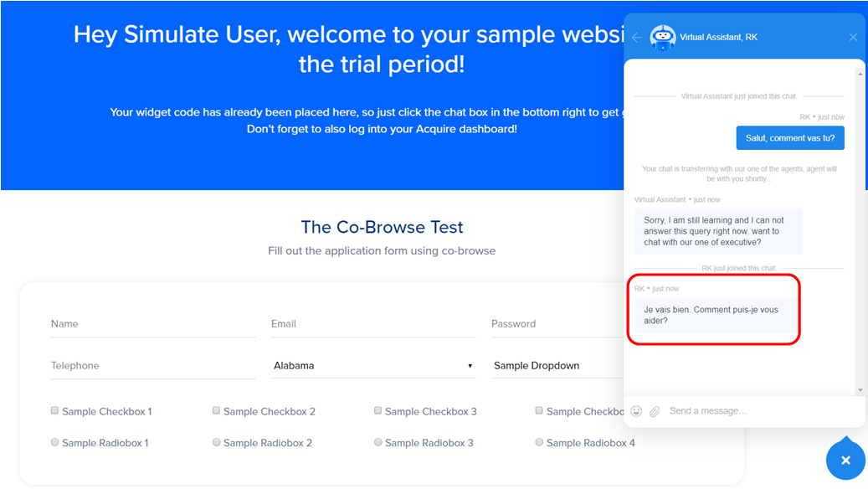
Task: Check Sample Checkbox 1
Action: (x=54, y=410)
